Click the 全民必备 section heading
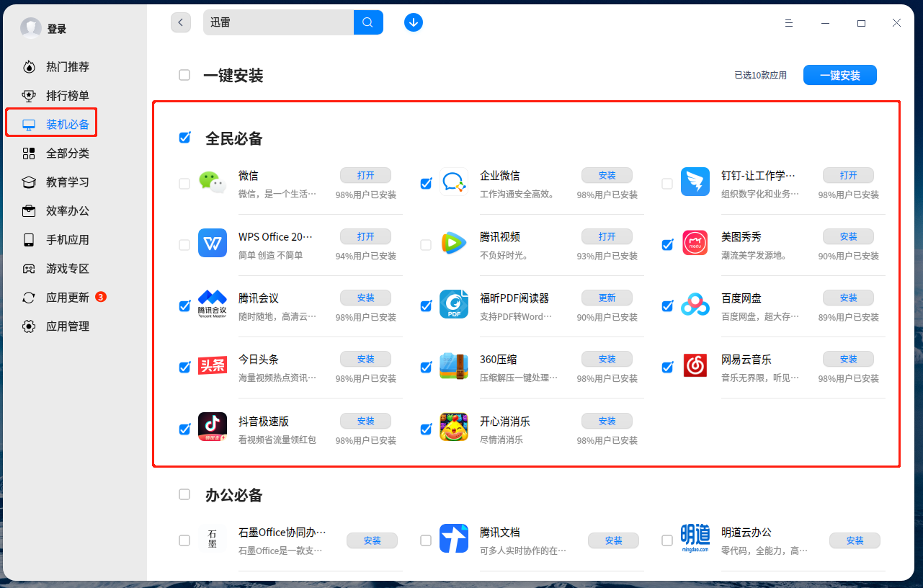Screen dimensions: 923x588 234,138
